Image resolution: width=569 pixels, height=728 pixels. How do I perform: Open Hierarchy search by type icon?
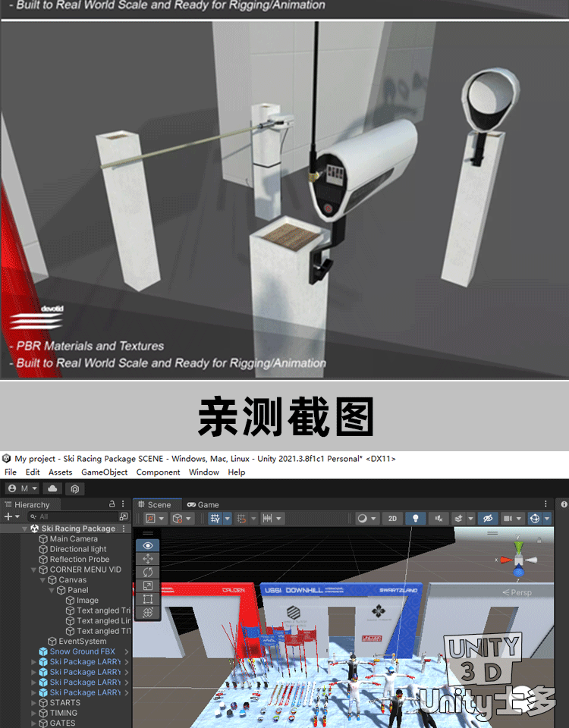coord(124,516)
